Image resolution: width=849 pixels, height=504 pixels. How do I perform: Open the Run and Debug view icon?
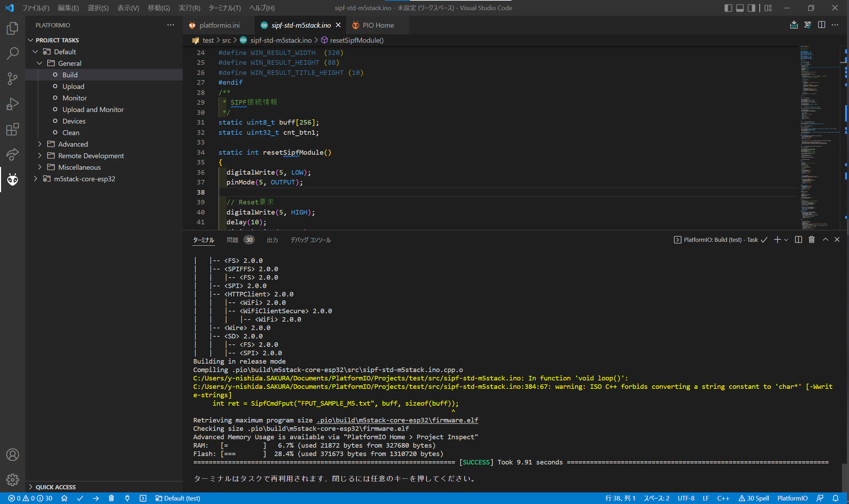point(13,104)
